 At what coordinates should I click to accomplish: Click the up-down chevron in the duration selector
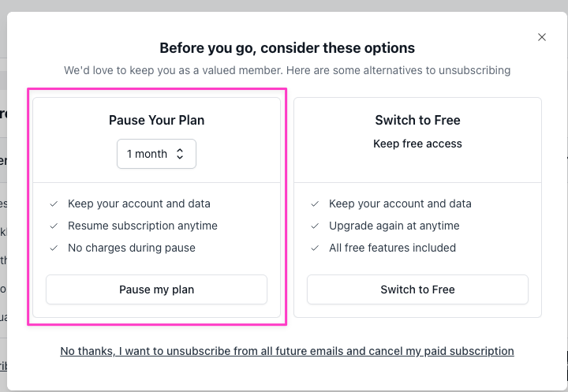180,154
